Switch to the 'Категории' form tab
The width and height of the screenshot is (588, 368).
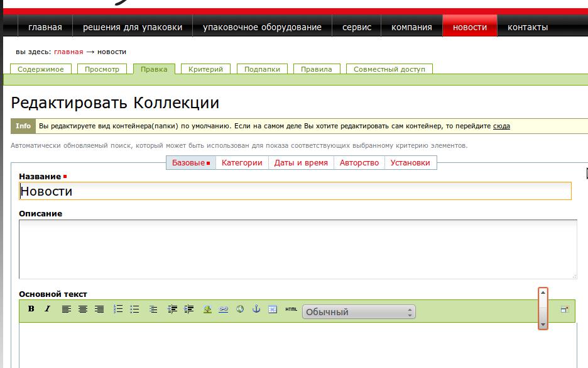coord(242,163)
